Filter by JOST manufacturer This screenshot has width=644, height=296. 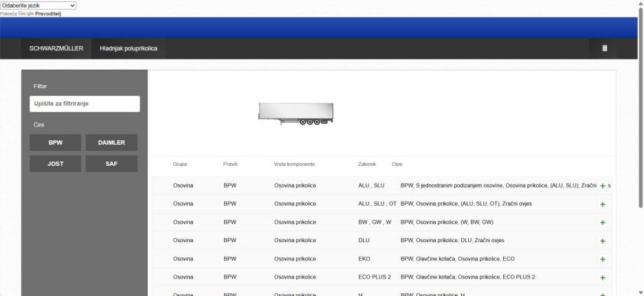pyautogui.click(x=55, y=164)
